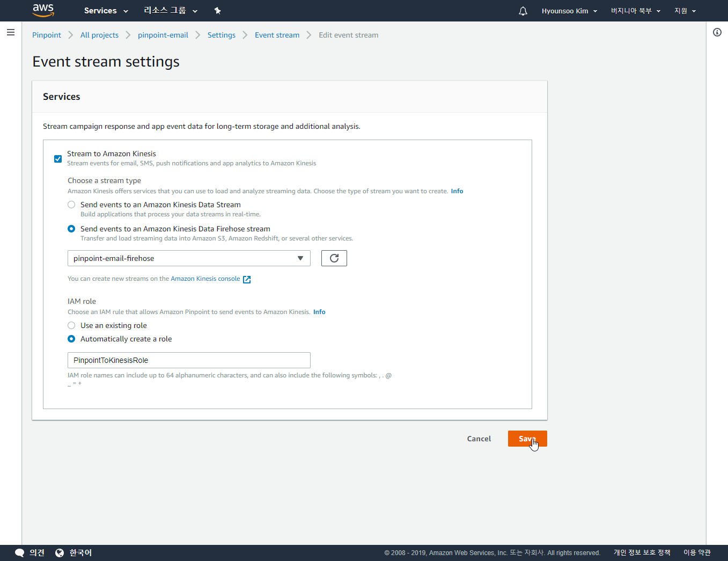The image size is (728, 561).
Task: Click the Edit event stream breadcrumb text
Action: pos(349,35)
